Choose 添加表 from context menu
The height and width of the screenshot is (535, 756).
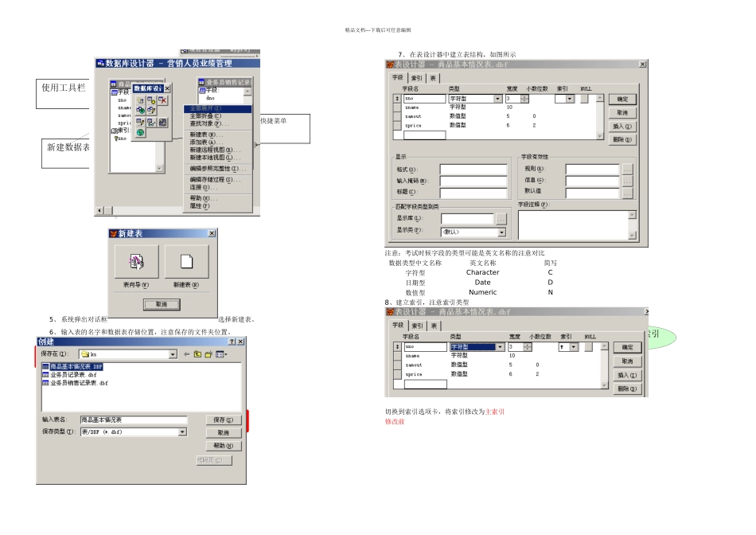(x=218, y=143)
